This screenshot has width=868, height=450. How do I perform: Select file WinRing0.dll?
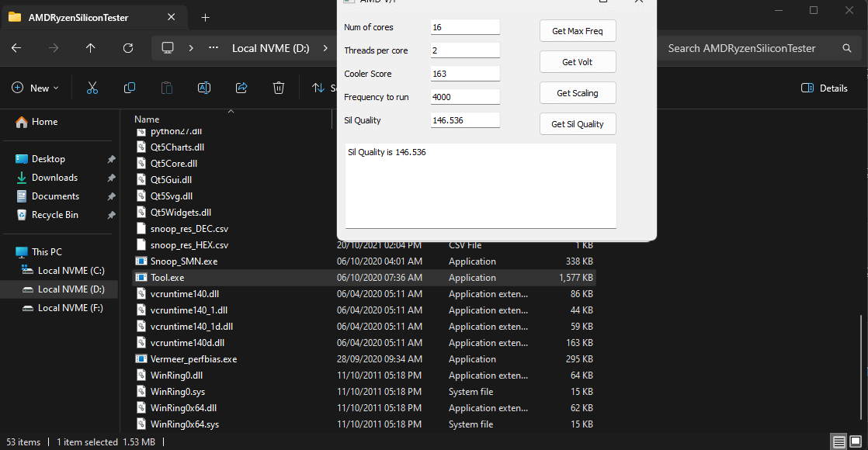[x=364, y=376]
